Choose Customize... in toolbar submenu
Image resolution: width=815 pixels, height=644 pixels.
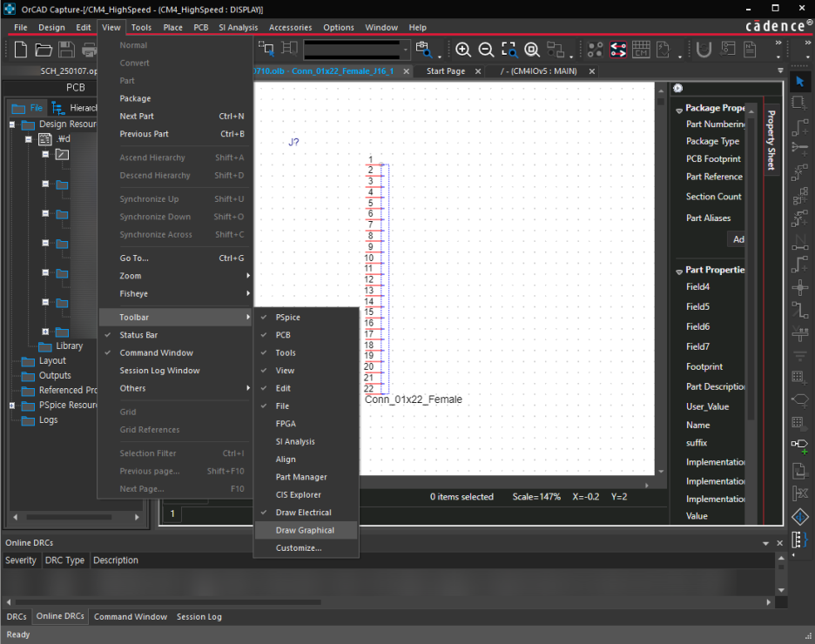pyautogui.click(x=306, y=548)
